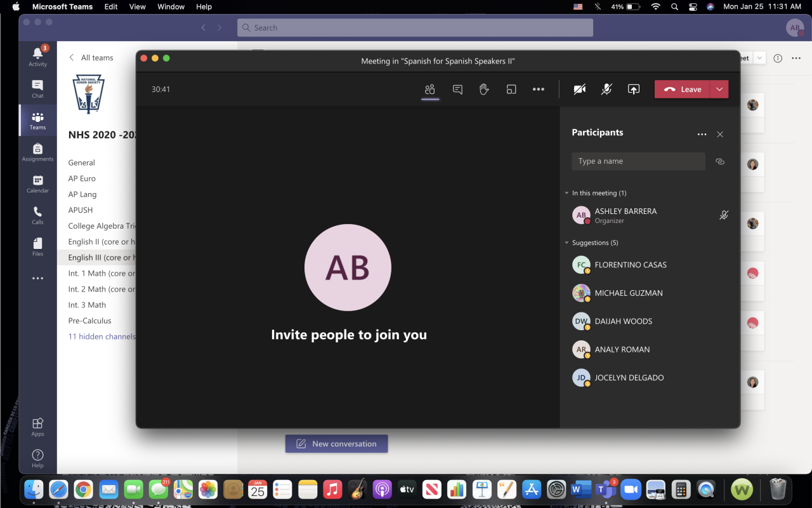Select the AP Lang channel
The height and width of the screenshot is (508, 812).
pyautogui.click(x=82, y=194)
